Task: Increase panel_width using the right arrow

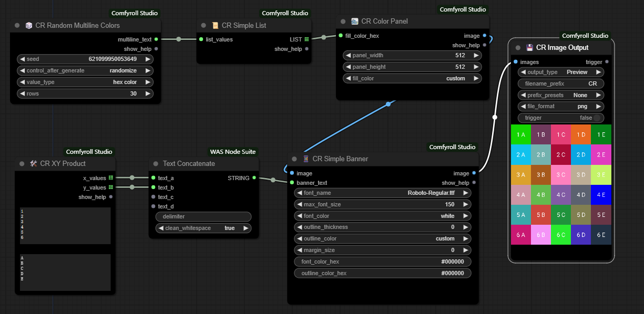Action: click(x=476, y=55)
